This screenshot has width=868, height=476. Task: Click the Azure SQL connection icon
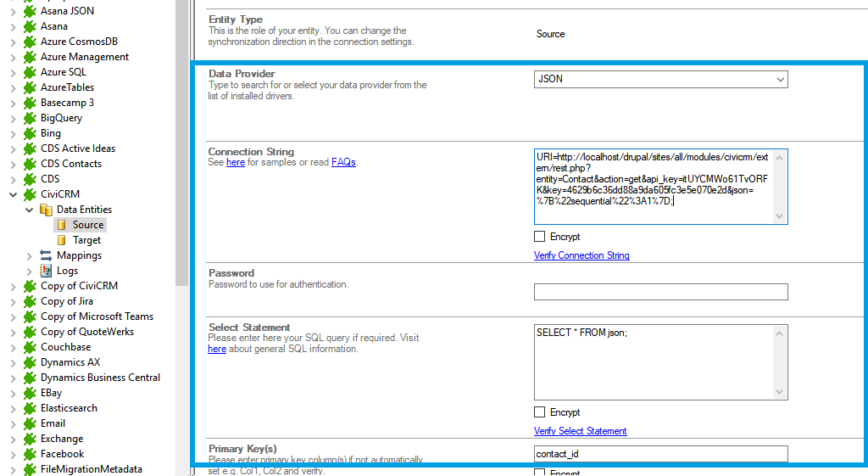31,72
